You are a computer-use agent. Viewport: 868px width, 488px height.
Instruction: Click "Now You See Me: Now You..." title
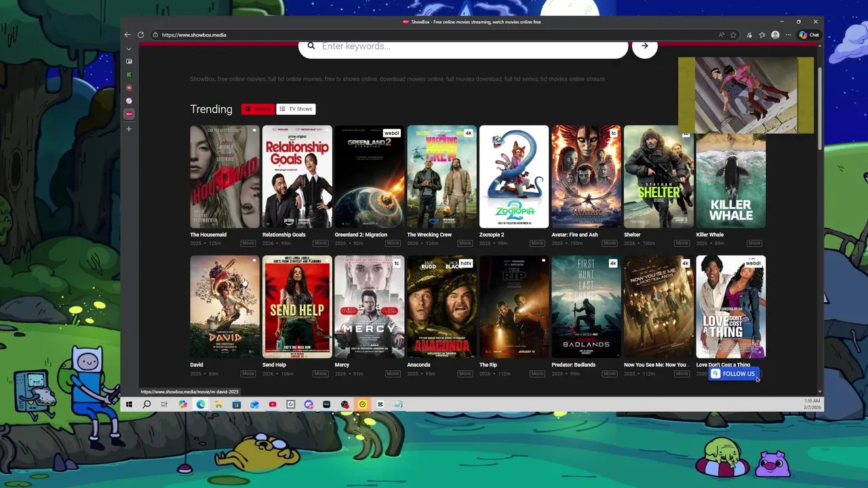click(655, 365)
